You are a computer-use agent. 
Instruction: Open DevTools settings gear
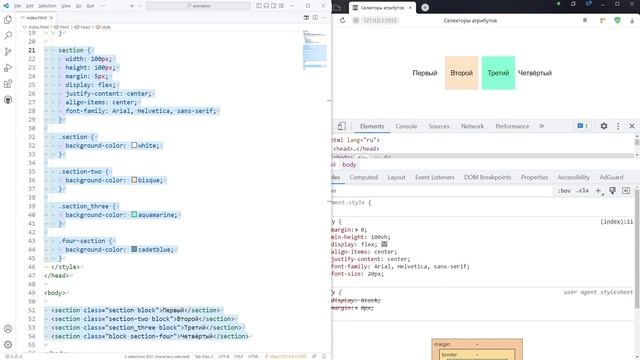[604, 126]
